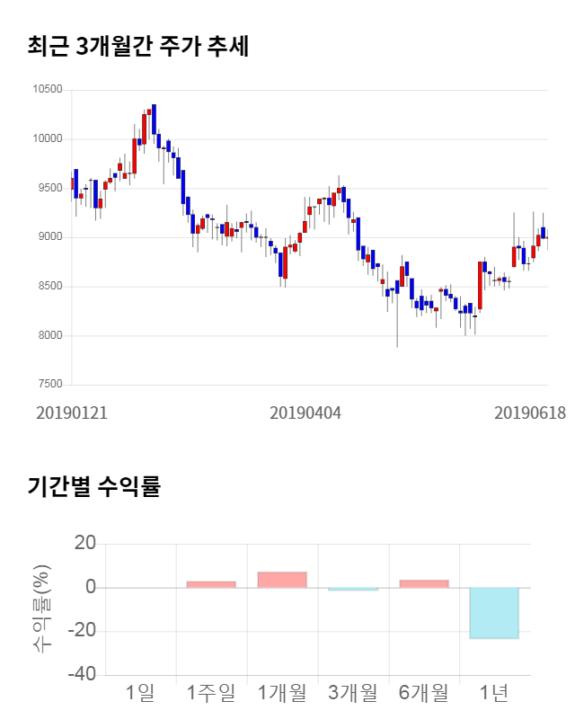Select the 1년 negative return bar
This screenshot has width=575, height=728.
click(x=494, y=613)
